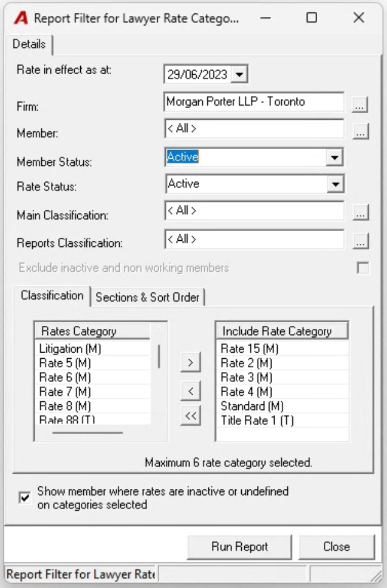
Task: Click the Rates Category horizontal scrollbar
Action: tap(87, 433)
